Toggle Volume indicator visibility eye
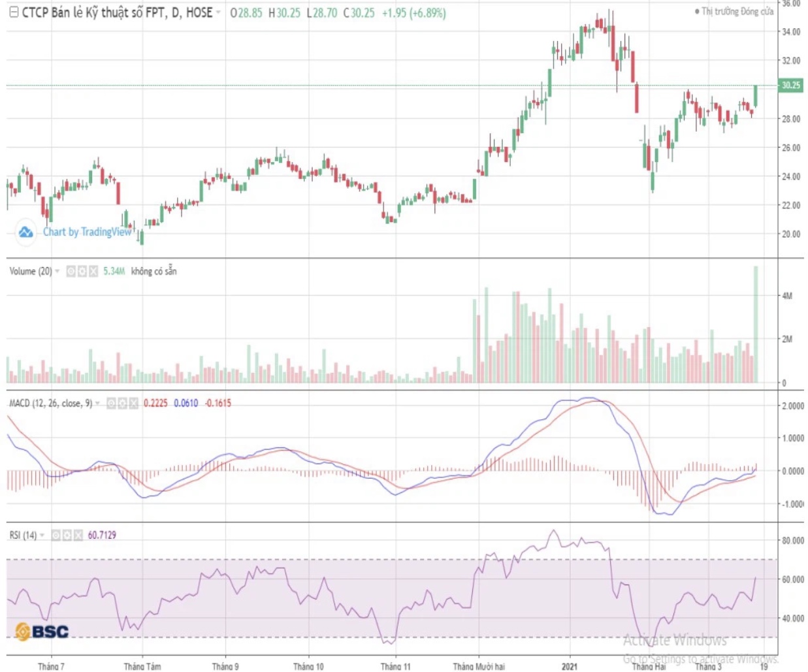Screen dimensions: 808x672 click(x=71, y=271)
